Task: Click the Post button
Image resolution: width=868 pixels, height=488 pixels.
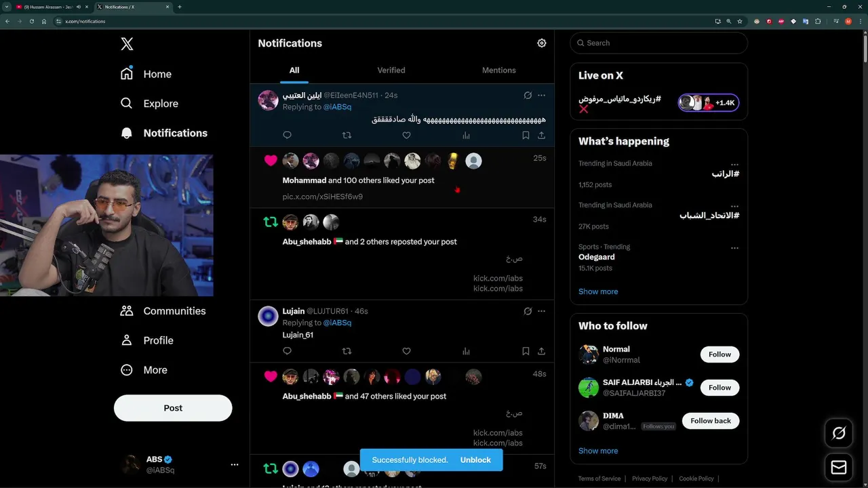Action: [x=173, y=408]
